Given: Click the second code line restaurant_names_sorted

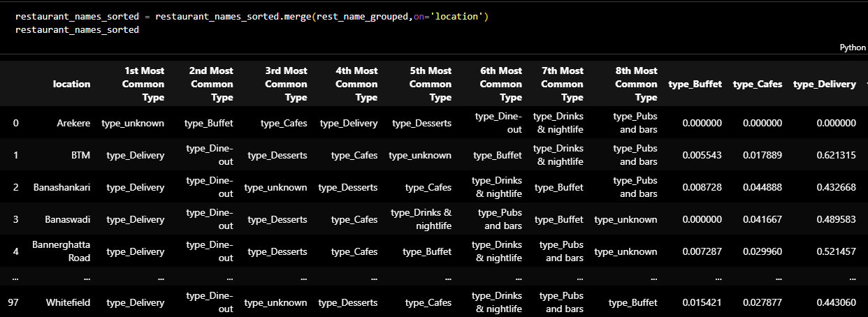Looking at the screenshot, I should click(x=77, y=30).
